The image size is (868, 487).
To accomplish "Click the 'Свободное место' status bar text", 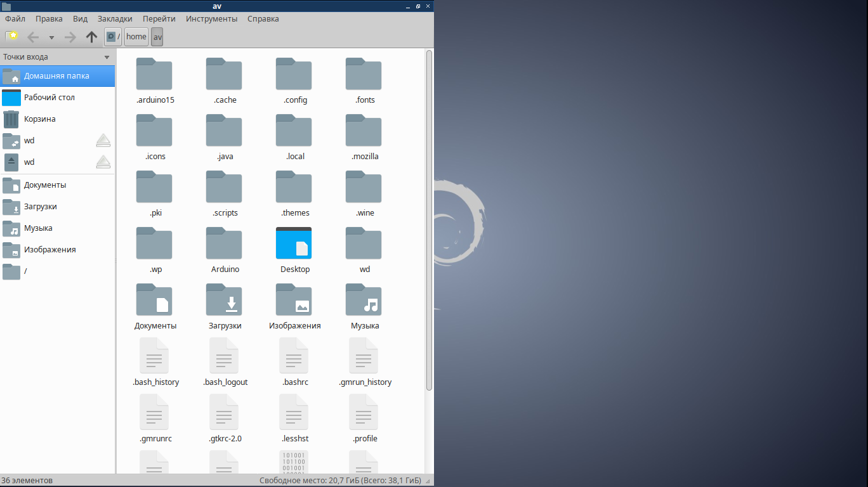I will (x=340, y=481).
